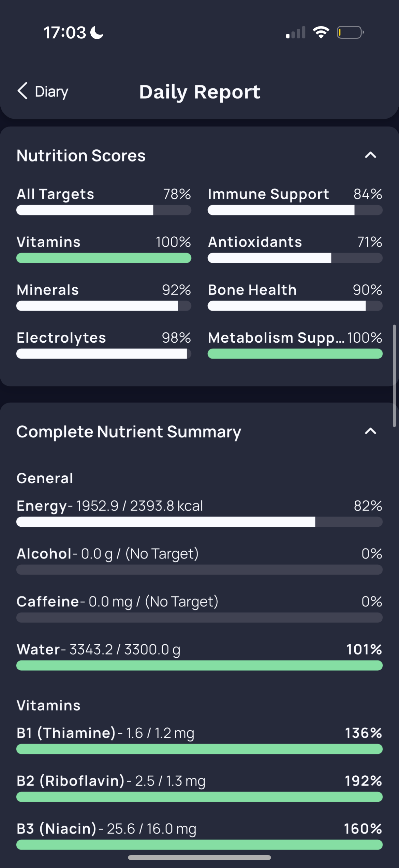Open the Immune Support score

295,201
